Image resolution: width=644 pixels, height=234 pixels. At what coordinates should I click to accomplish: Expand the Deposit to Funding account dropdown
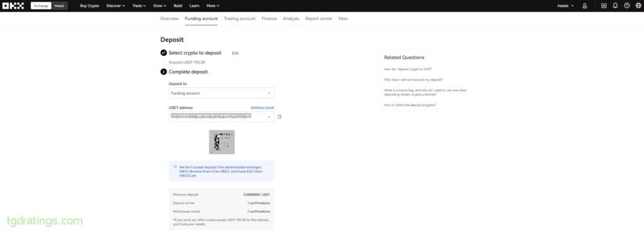coord(221,93)
